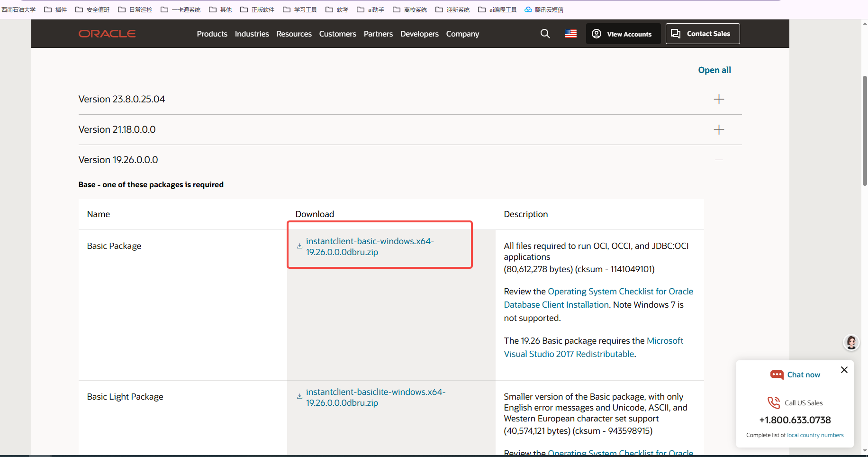Image resolution: width=868 pixels, height=457 pixels.
Task: Open the Developers menu
Action: tap(419, 34)
